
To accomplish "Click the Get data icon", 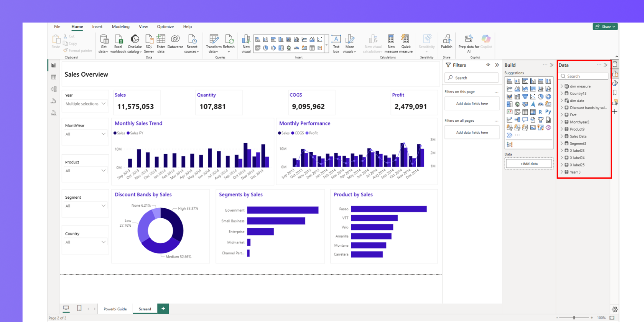I will (104, 39).
